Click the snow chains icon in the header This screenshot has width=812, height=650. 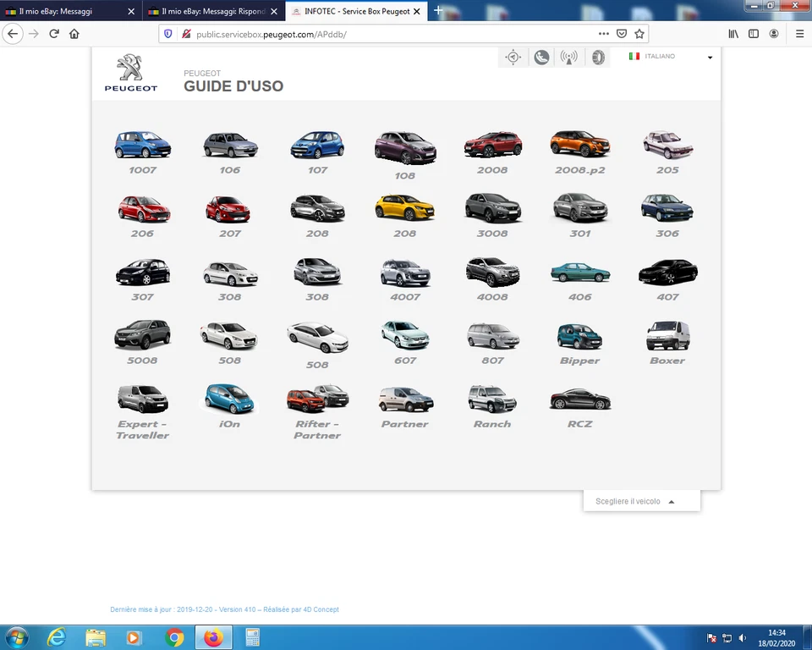pos(598,57)
